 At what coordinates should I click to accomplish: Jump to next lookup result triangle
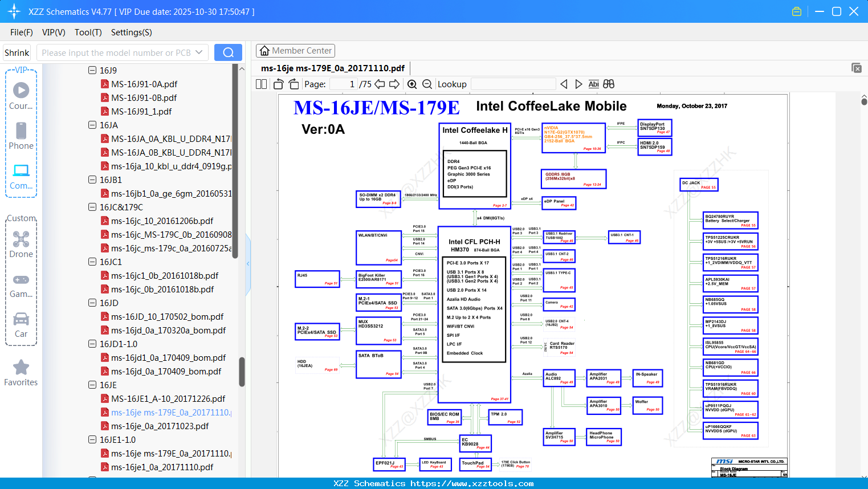coord(578,84)
